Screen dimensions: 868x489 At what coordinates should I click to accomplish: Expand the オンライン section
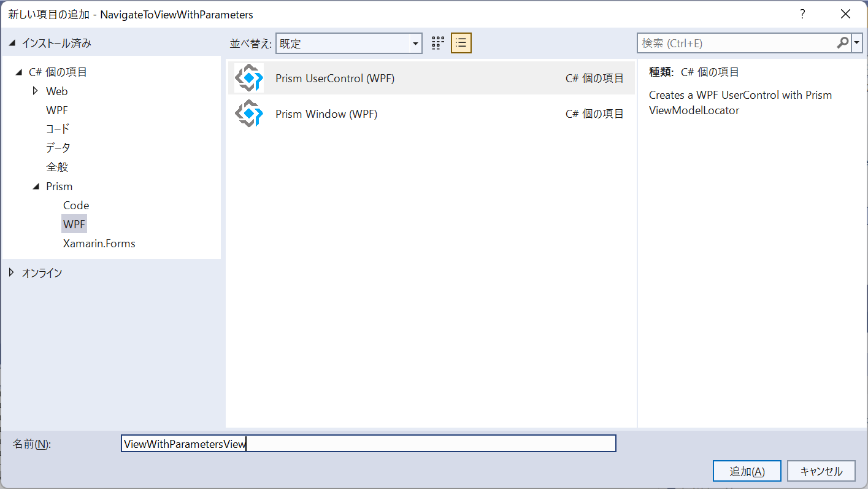click(x=12, y=273)
